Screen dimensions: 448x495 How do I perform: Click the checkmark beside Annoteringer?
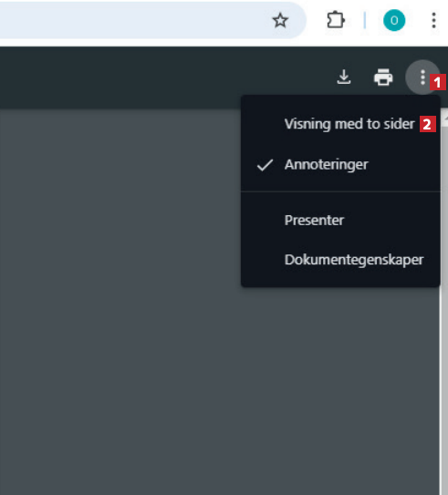pos(265,165)
